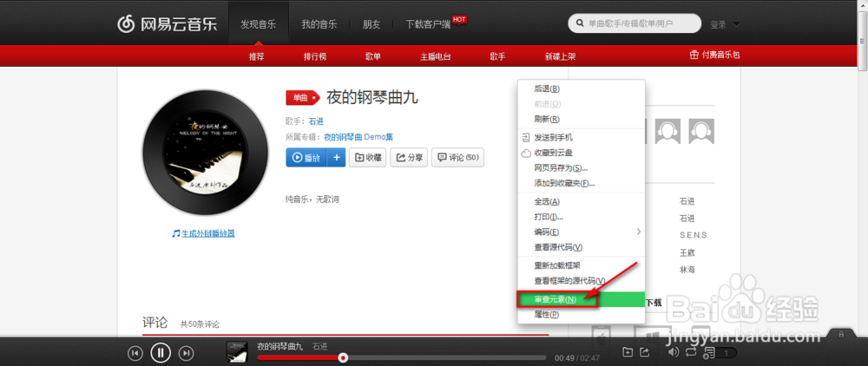This screenshot has height=366, width=868.
Task: Toggle the player bar lock icon
Action: (x=841, y=335)
